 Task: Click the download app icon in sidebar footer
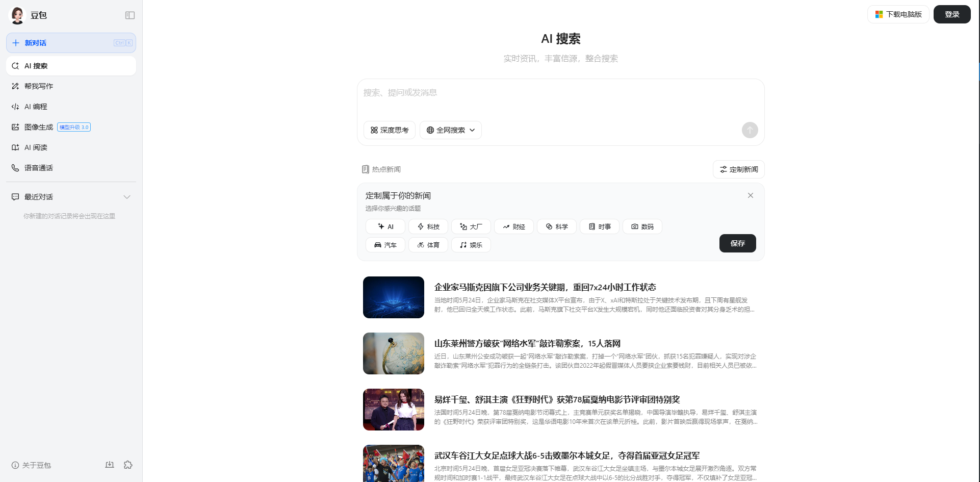click(x=110, y=465)
